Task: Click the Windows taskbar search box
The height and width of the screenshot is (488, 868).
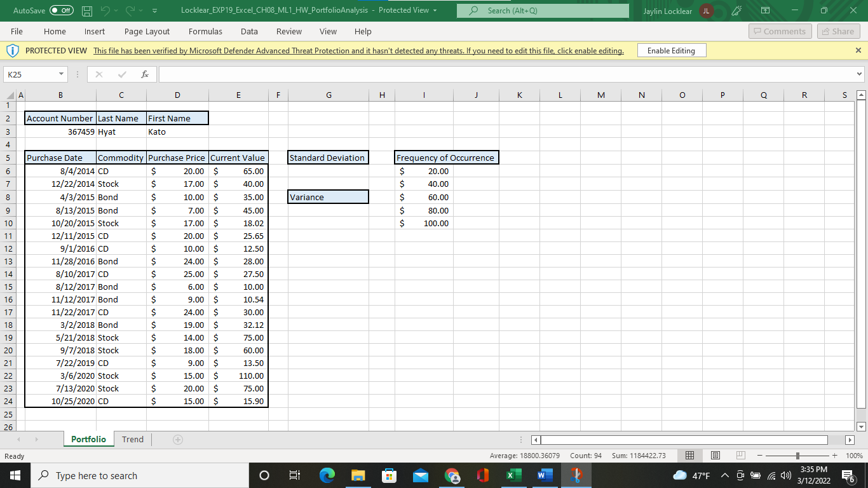Action: pos(139,475)
